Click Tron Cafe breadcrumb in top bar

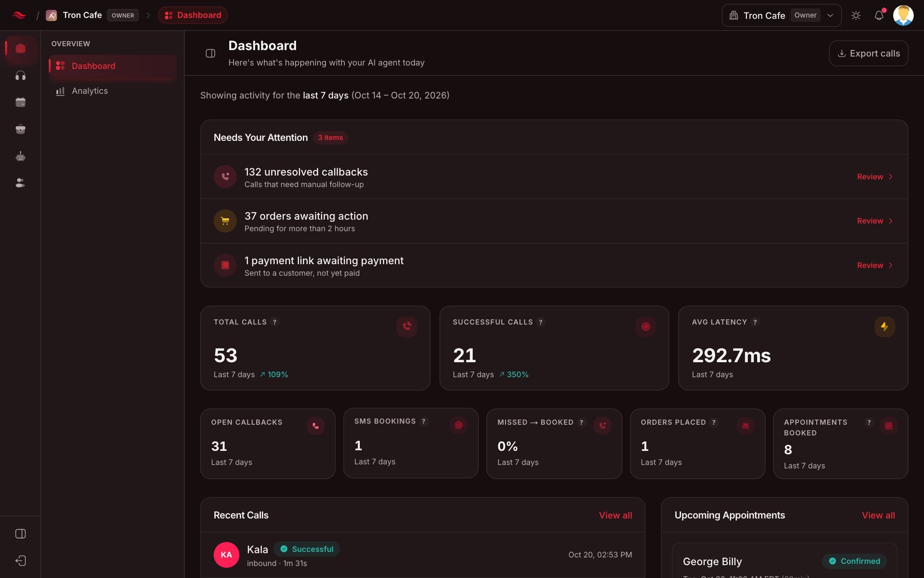click(x=82, y=15)
